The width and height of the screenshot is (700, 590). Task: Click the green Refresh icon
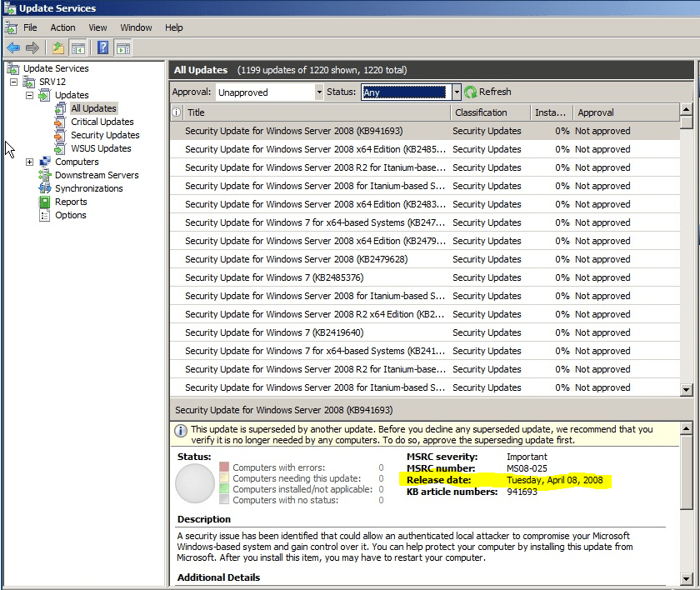coord(470,92)
